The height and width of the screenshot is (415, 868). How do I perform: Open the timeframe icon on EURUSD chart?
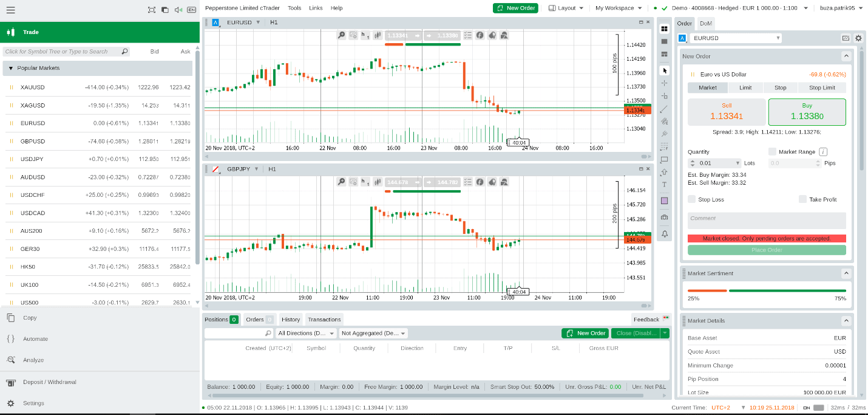365,35
